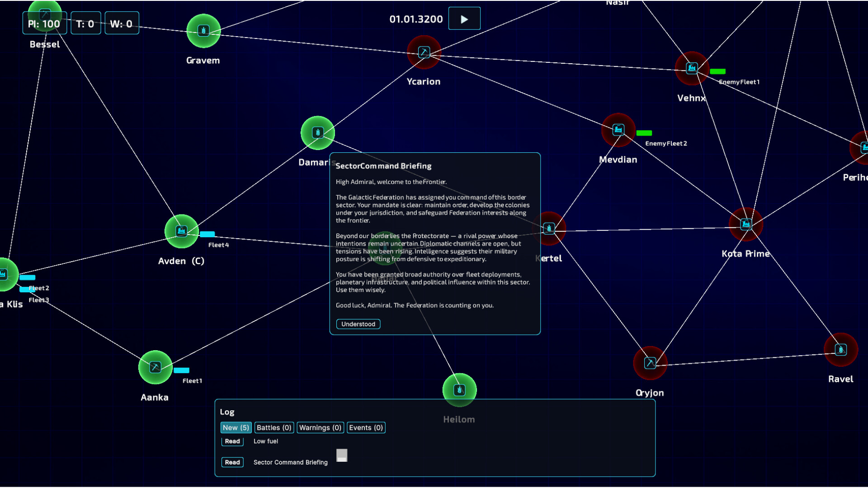Read the Low fuel log entry
Viewport: 868px width, 488px height.
tap(232, 441)
